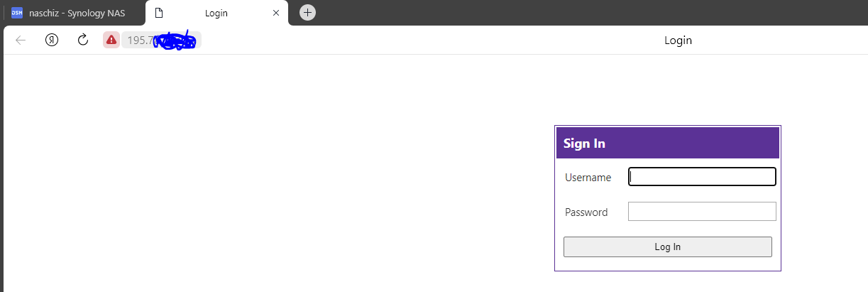Viewport: 868px width, 292px height.
Task: Select the Login tab
Action: 216,13
